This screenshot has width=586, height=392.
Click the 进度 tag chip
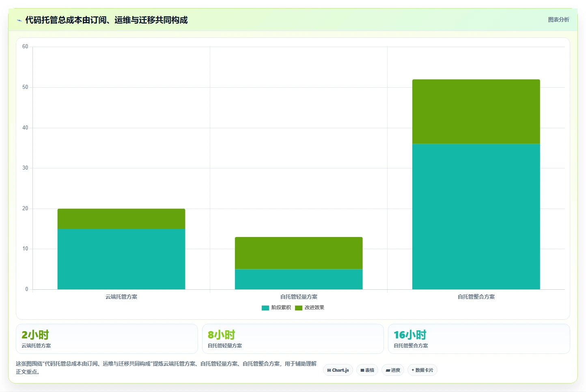coord(393,370)
